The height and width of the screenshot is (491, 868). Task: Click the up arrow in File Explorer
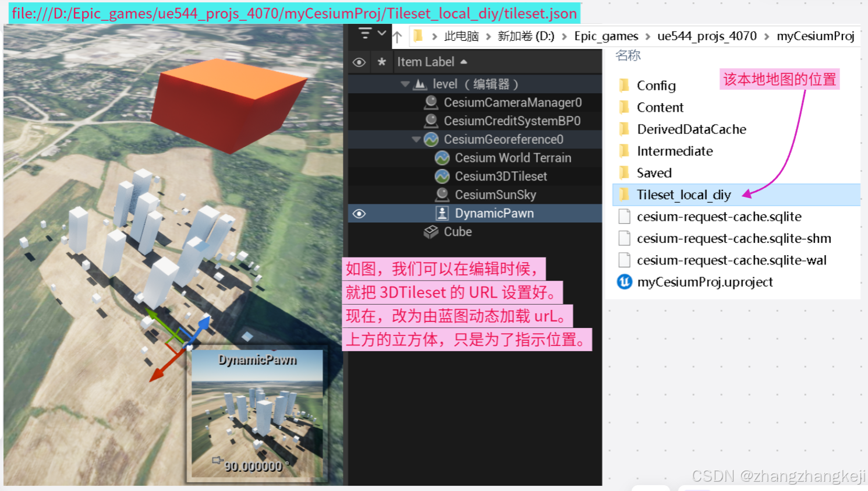397,36
